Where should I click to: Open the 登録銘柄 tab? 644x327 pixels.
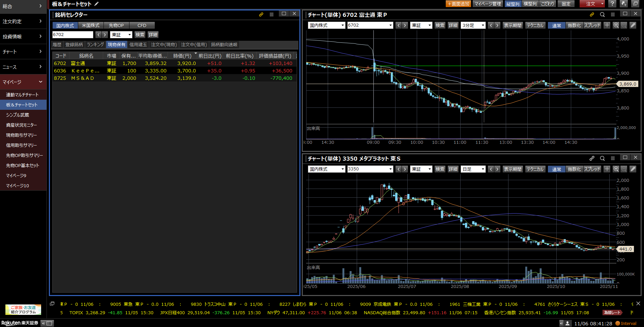(74, 44)
